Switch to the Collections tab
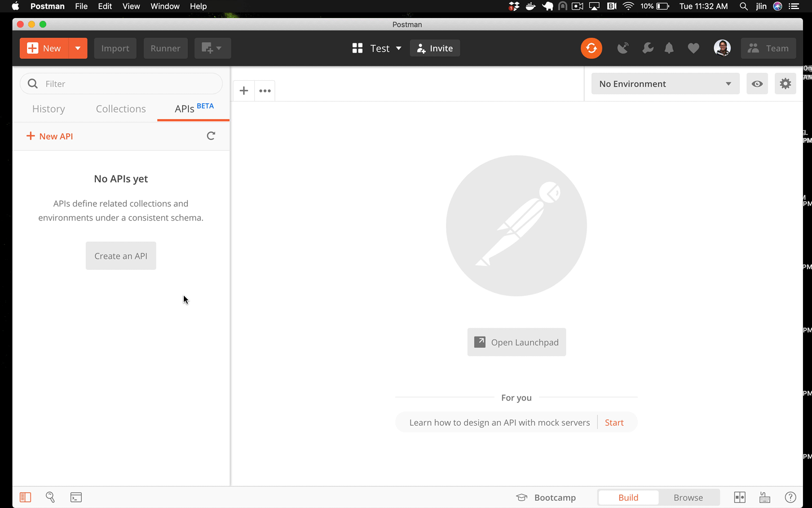The image size is (812, 508). point(121,109)
